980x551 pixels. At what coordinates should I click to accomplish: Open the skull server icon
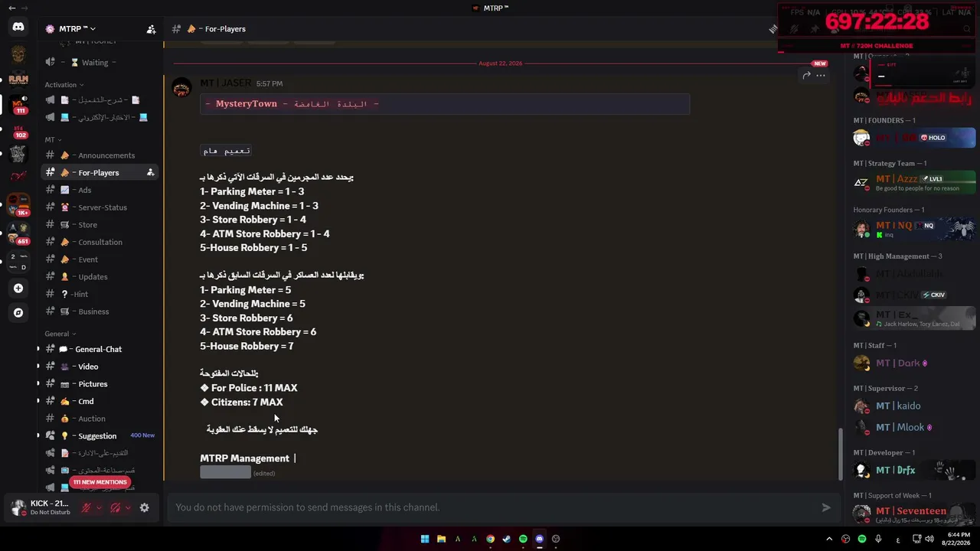(18, 54)
